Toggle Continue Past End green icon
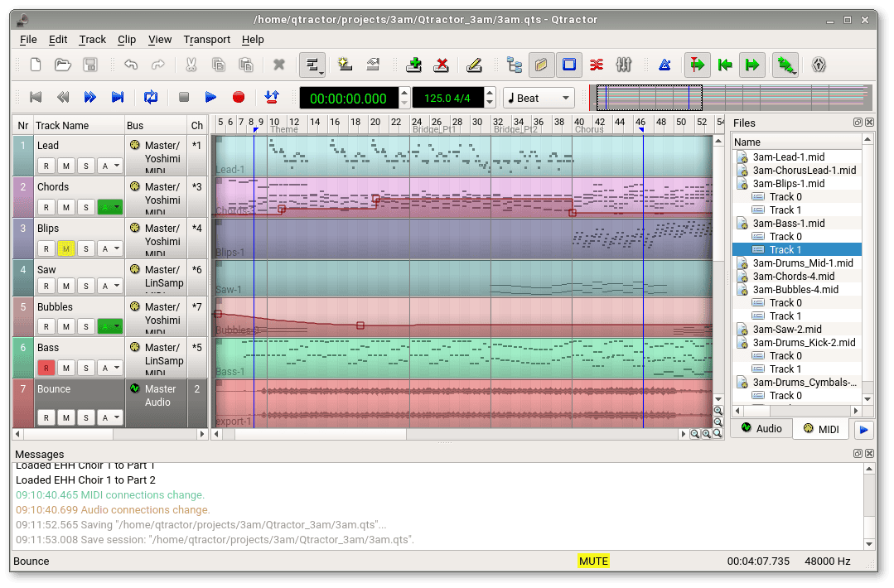Screen dimensions: 894x588 click(752, 65)
